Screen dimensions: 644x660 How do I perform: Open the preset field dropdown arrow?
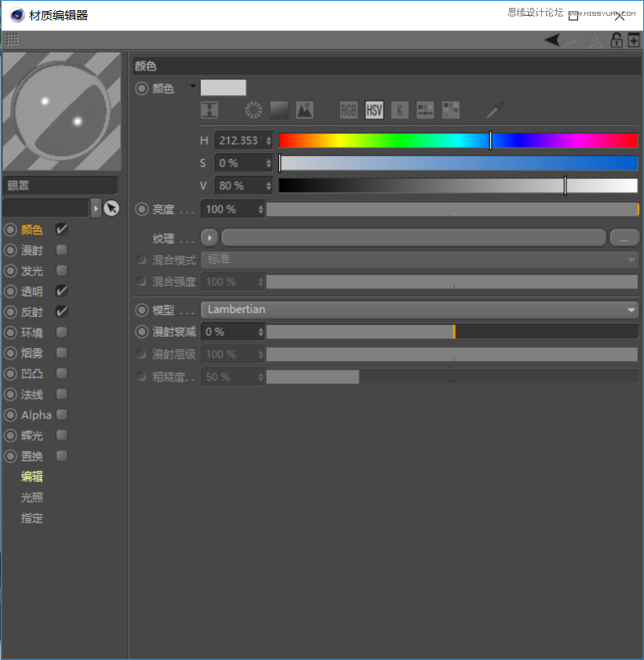coord(96,207)
